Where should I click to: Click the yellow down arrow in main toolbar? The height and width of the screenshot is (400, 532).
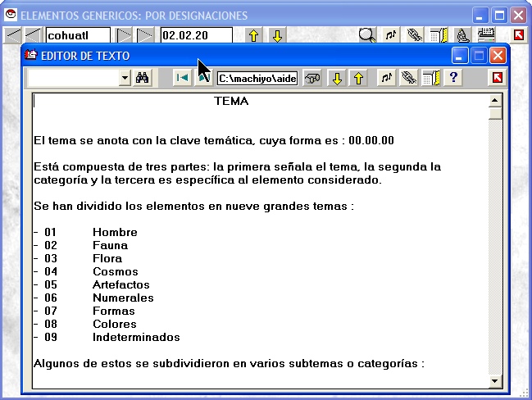277,35
